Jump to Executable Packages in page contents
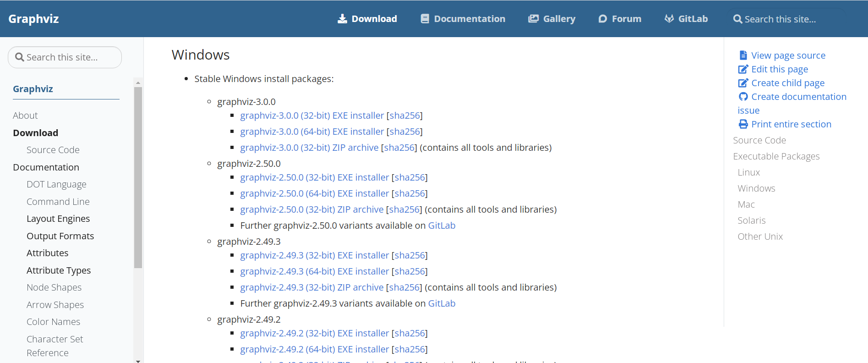 coord(776,156)
